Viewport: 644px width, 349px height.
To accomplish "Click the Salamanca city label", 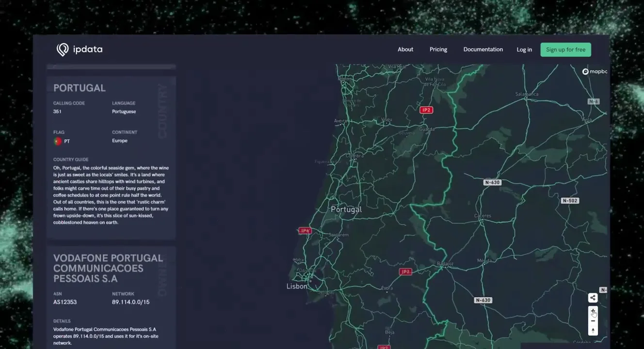I will (527, 94).
